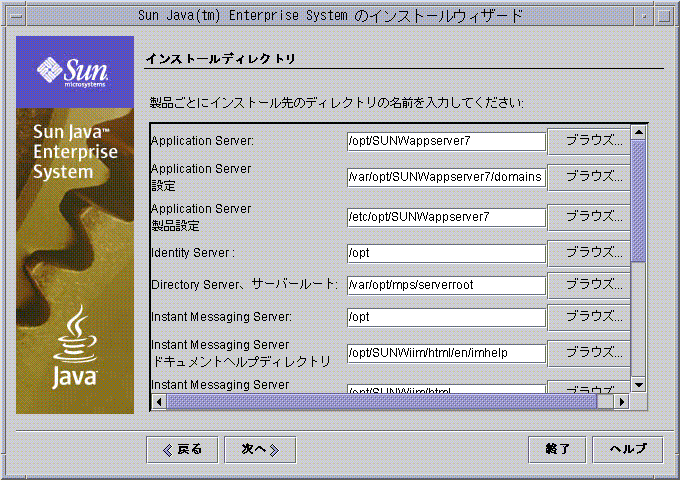Click 'Directory Server、サーバールート:' label
The width and height of the screenshot is (680, 480).
point(244,285)
